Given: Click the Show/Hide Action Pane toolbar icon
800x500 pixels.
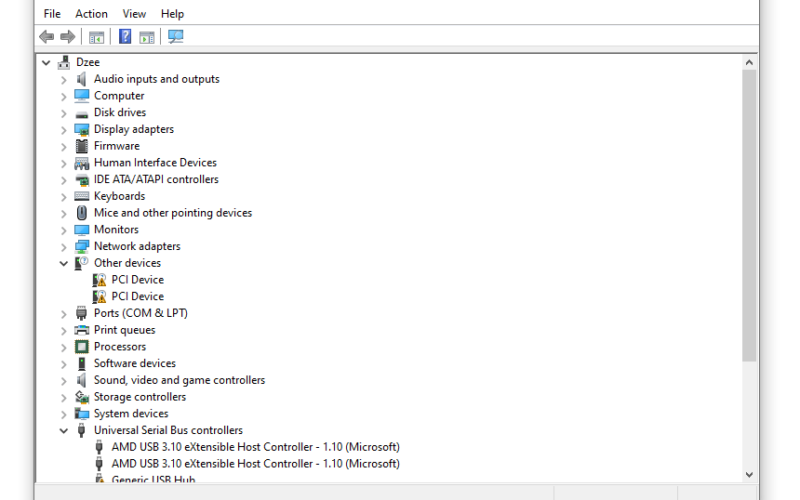Looking at the screenshot, I should point(147,37).
